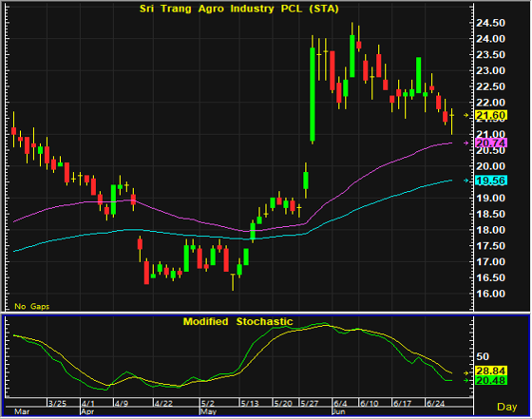This screenshot has width=532, height=419.
Task: Click the yellow 21.60 price label
Action: (491, 115)
